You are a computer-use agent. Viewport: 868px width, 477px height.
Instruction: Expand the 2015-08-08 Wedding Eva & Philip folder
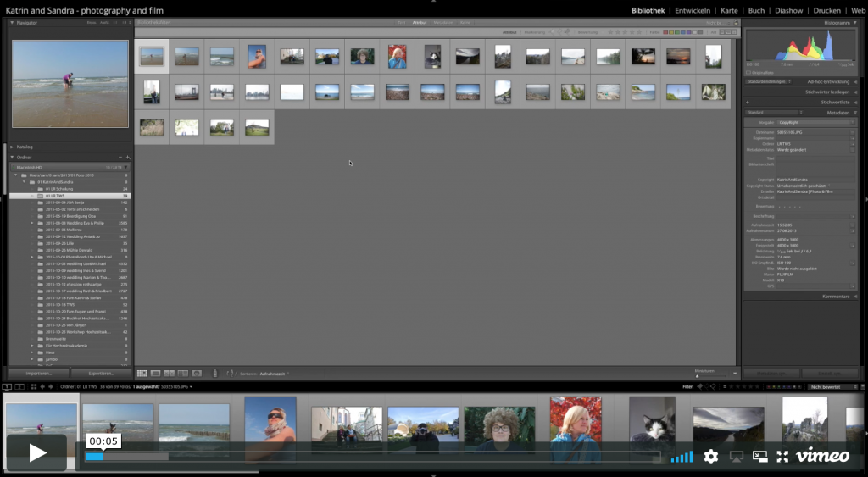(32, 223)
